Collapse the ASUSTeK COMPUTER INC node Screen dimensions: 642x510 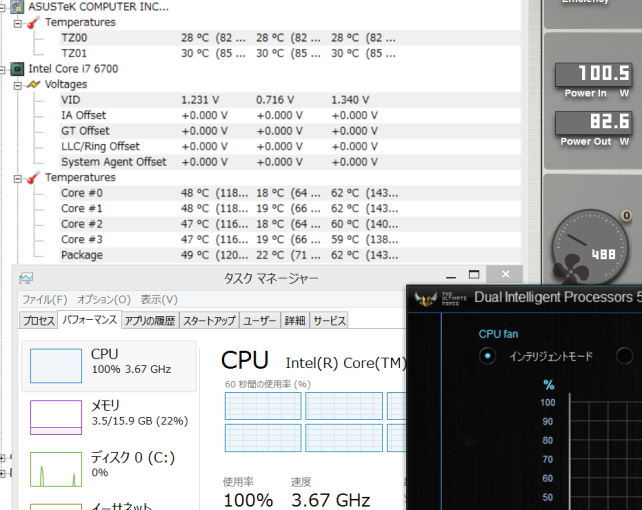[2, 8]
